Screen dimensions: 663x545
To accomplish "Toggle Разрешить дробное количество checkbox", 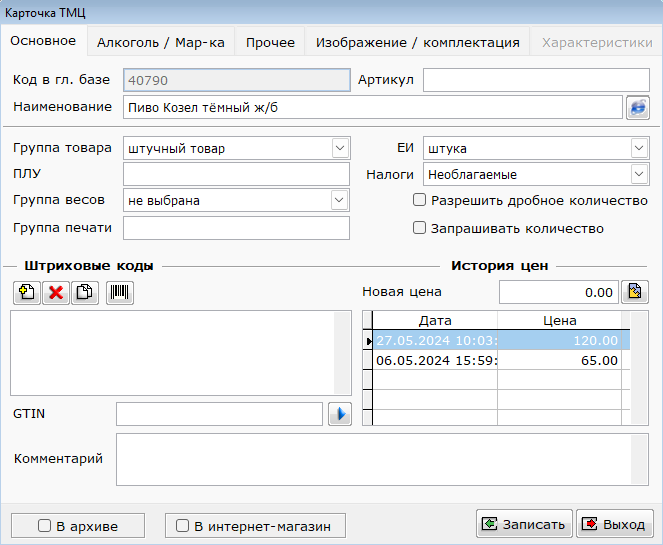I will (x=419, y=200).
